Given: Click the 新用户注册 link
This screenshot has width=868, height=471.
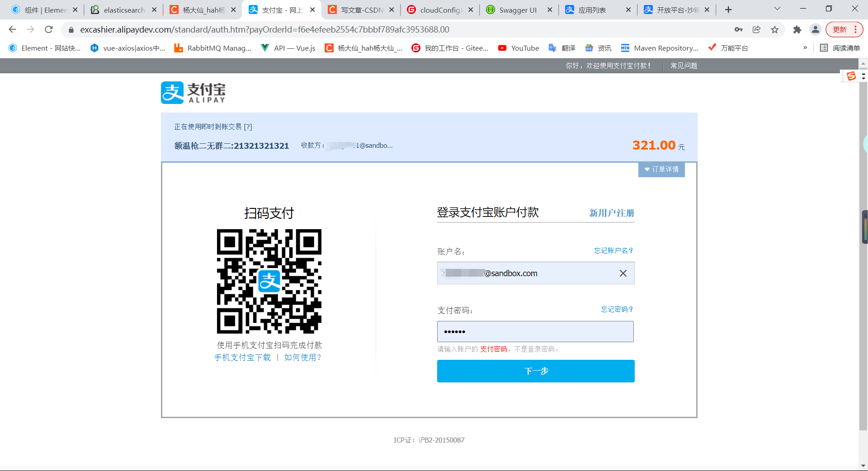Looking at the screenshot, I should [x=612, y=213].
